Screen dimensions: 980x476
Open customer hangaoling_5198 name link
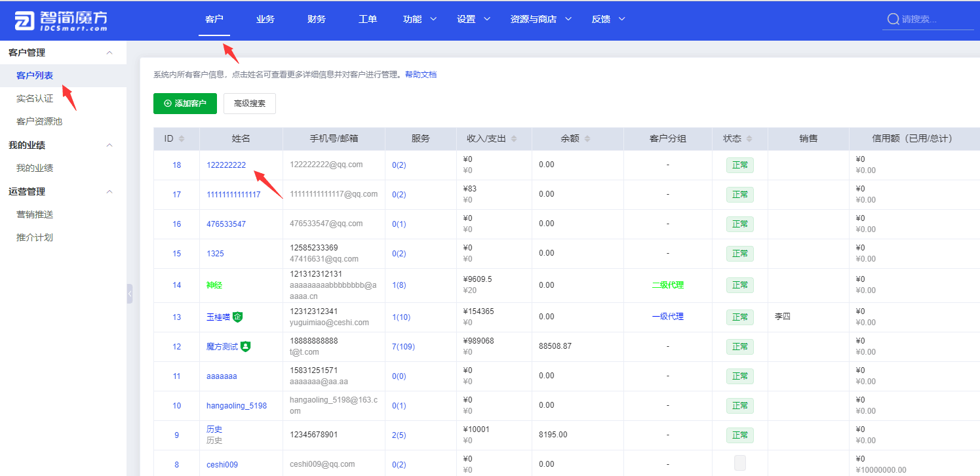[237, 406]
